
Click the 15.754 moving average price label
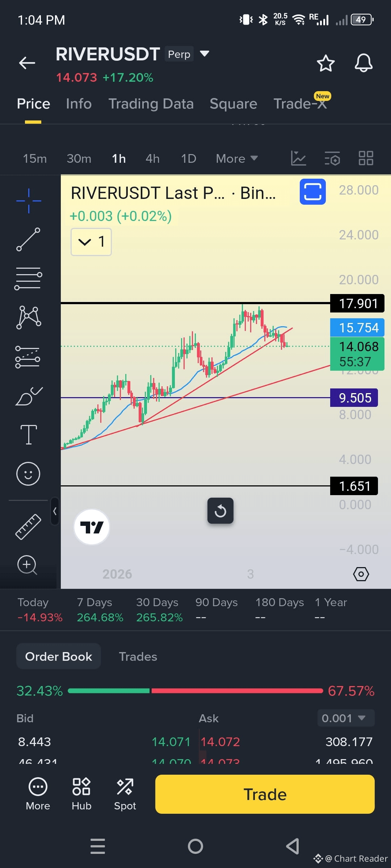point(357,328)
